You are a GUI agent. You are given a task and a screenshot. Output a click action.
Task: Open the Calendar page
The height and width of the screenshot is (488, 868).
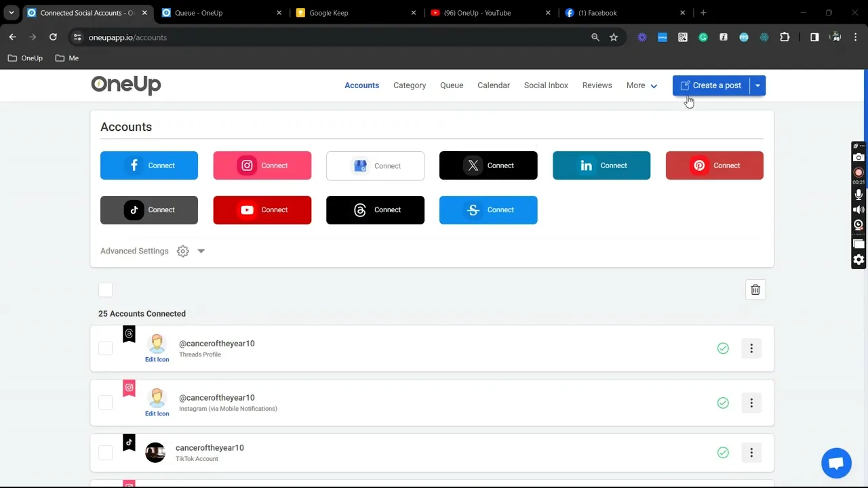(494, 85)
